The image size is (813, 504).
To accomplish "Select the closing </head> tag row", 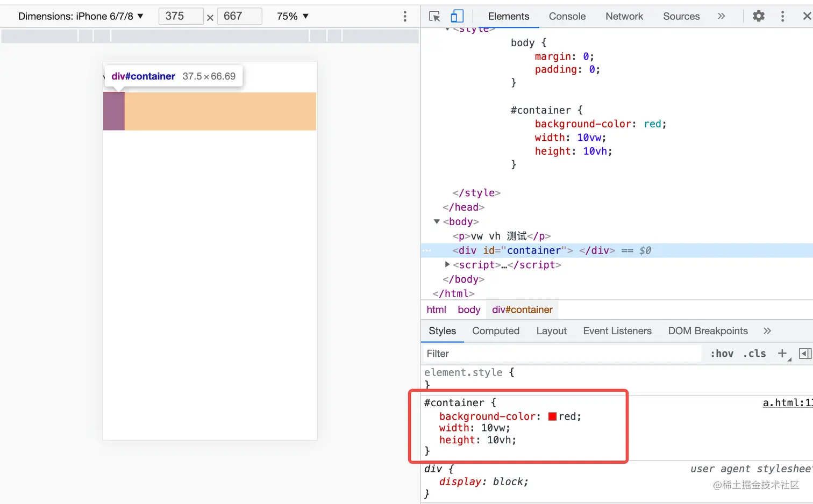I will click(463, 207).
